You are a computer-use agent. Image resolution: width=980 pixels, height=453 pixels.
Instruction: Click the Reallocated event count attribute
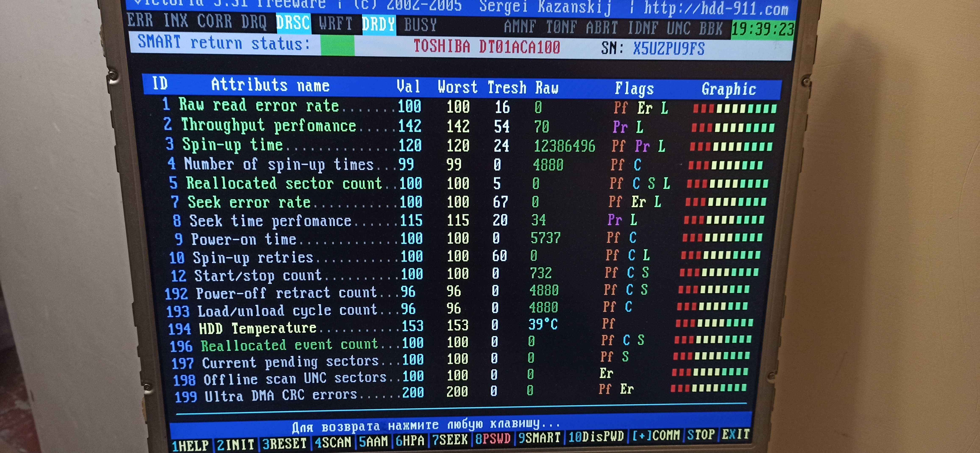pyautogui.click(x=290, y=345)
